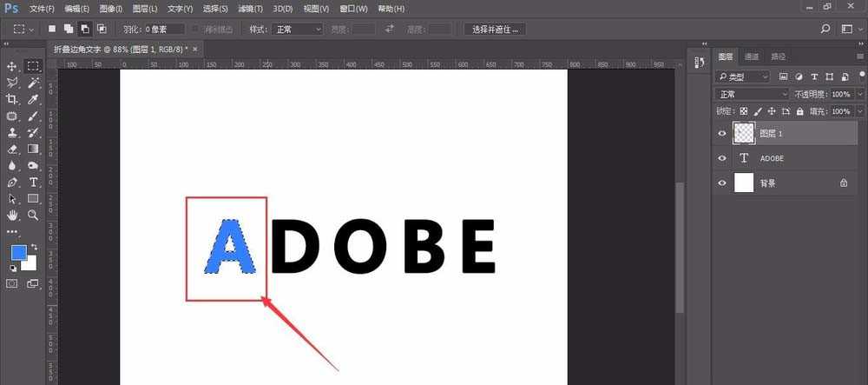Select the Magic Wand tool

tap(33, 83)
